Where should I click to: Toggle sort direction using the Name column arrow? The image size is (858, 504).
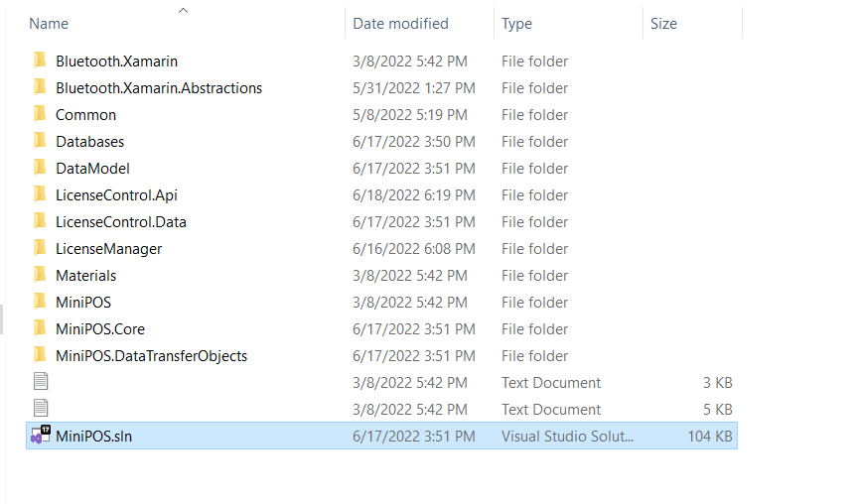tap(184, 10)
